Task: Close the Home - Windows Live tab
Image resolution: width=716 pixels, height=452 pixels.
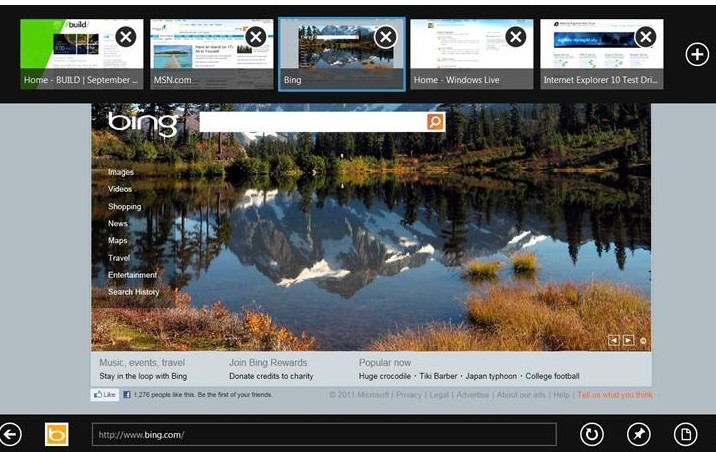Action: click(x=515, y=37)
